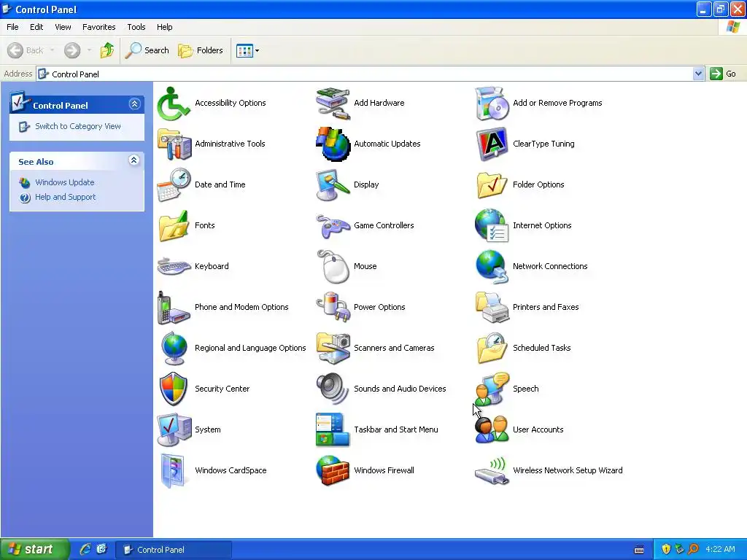The height and width of the screenshot is (560, 747).
Task: Open the address bar dropdown arrow
Action: tap(698, 74)
